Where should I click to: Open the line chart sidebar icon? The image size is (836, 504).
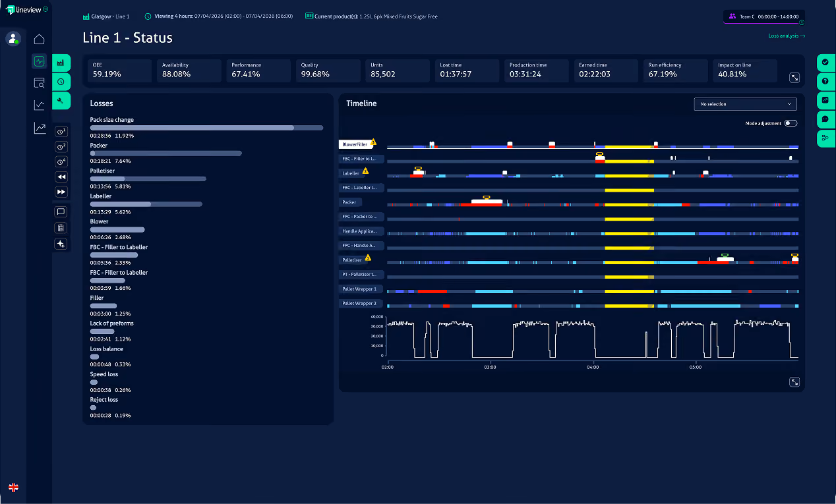(x=40, y=105)
